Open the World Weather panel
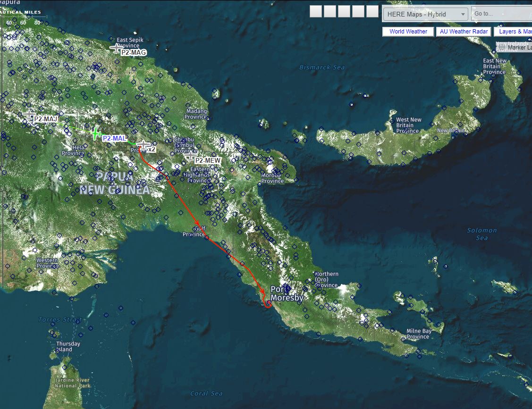This screenshot has width=532, height=409. (408, 32)
